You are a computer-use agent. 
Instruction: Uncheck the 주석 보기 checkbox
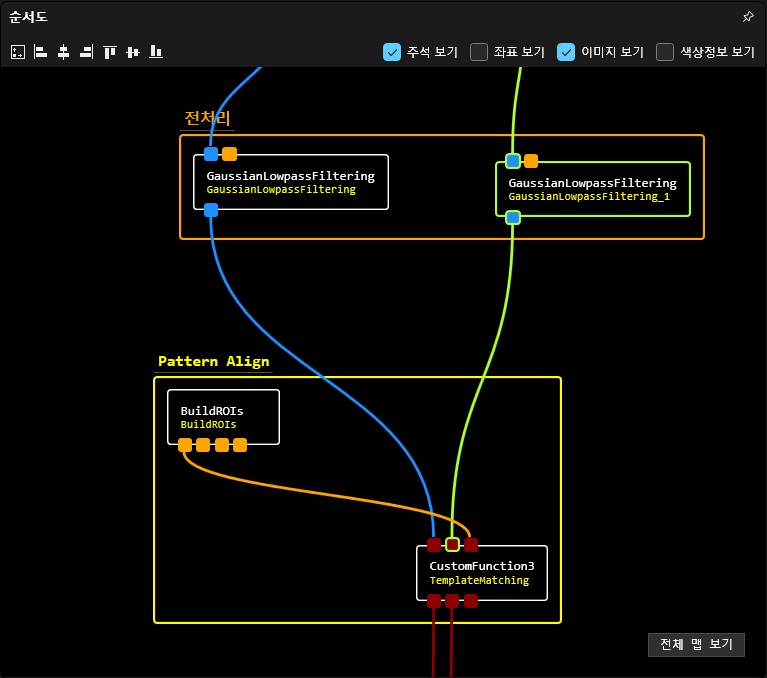392,52
